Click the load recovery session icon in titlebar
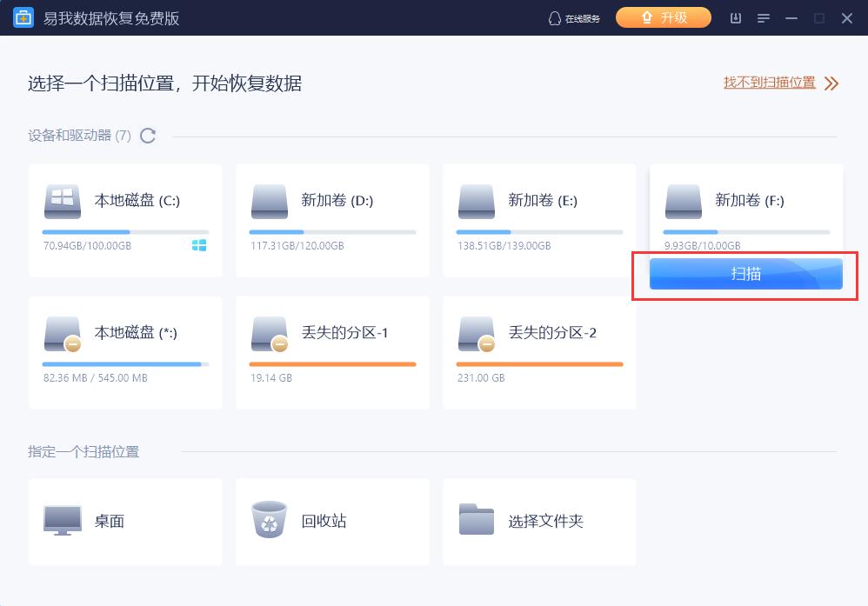This screenshot has width=868, height=606. click(x=735, y=17)
